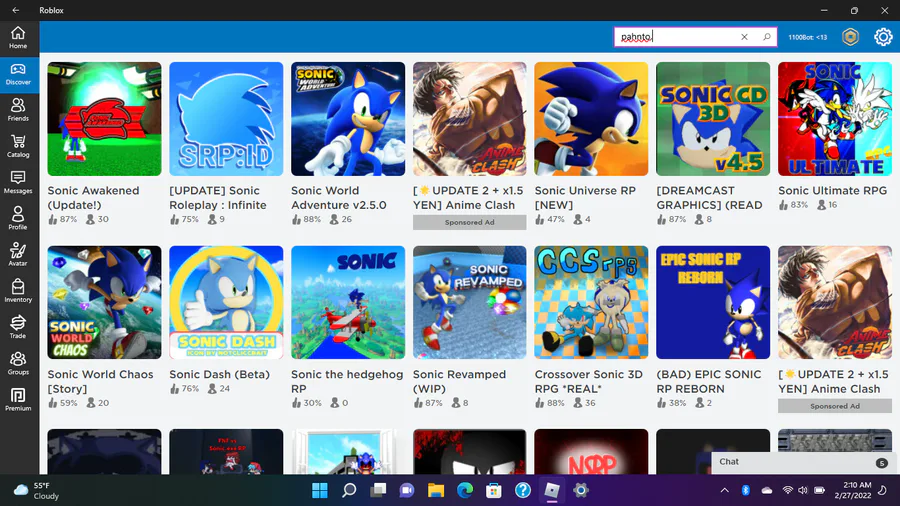The image size is (900, 506).
Task: Clear the search text with X
Action: click(x=744, y=37)
